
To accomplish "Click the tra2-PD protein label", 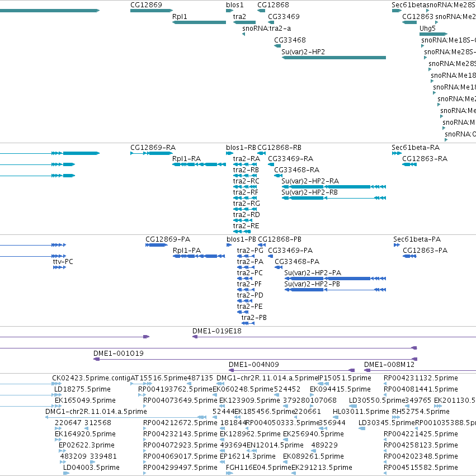I will coord(250,295).
